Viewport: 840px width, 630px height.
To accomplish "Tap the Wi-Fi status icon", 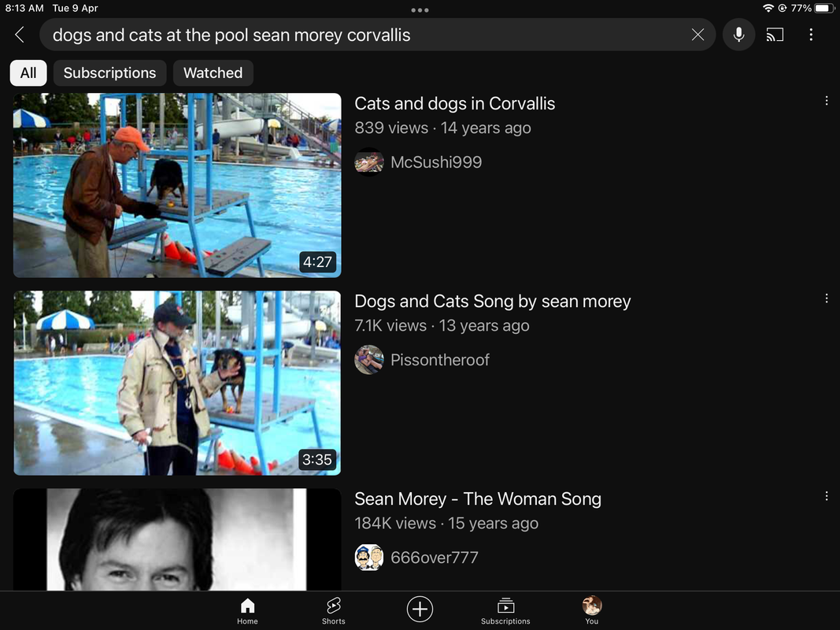I will [768, 8].
